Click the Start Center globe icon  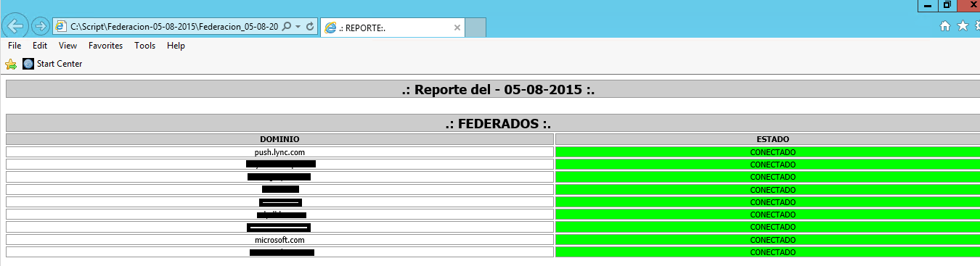click(x=28, y=64)
